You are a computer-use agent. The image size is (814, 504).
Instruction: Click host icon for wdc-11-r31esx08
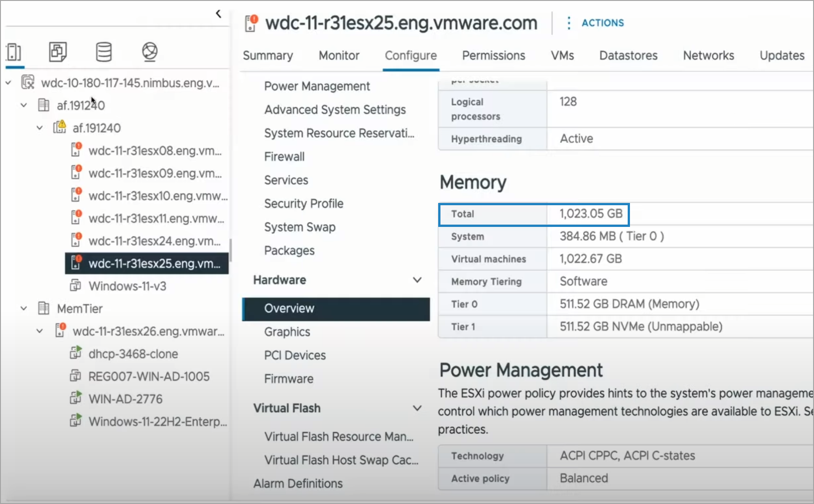tap(76, 150)
